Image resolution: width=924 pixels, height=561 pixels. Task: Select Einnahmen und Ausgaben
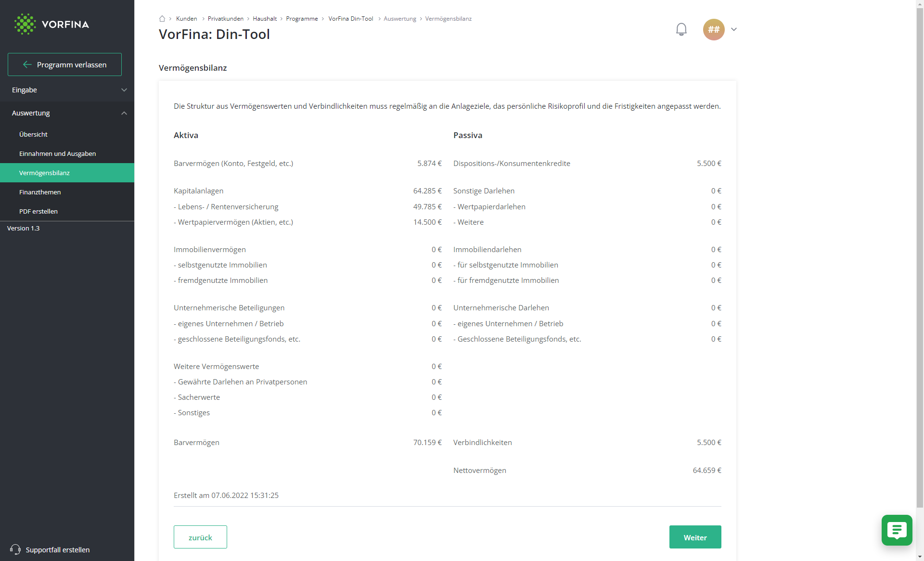click(67, 153)
